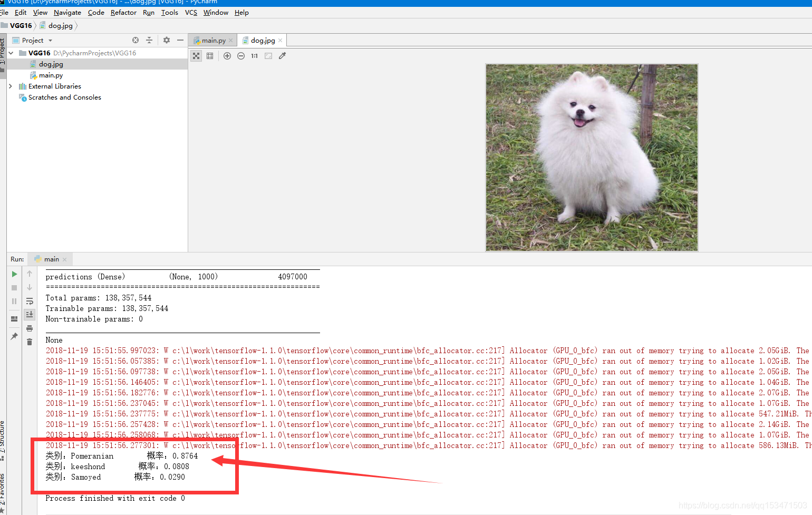Expand External Libraries node
Viewport: 812px width, 515px height.
coord(11,86)
